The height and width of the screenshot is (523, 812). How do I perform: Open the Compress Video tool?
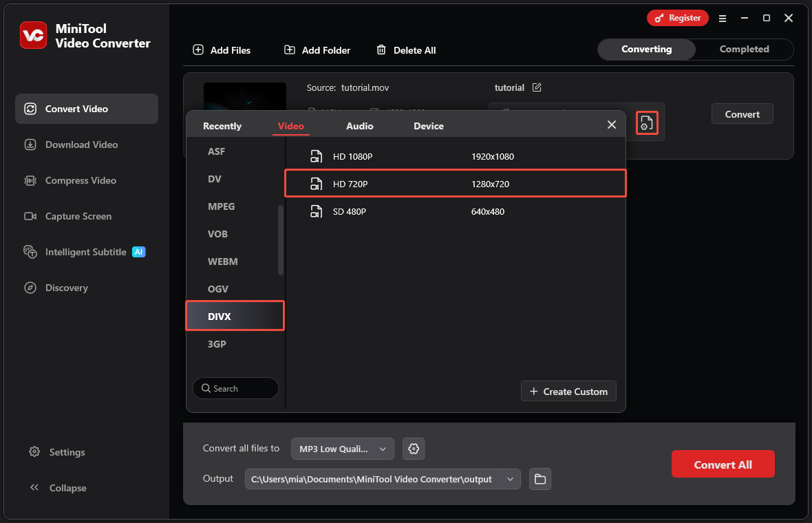30,180
